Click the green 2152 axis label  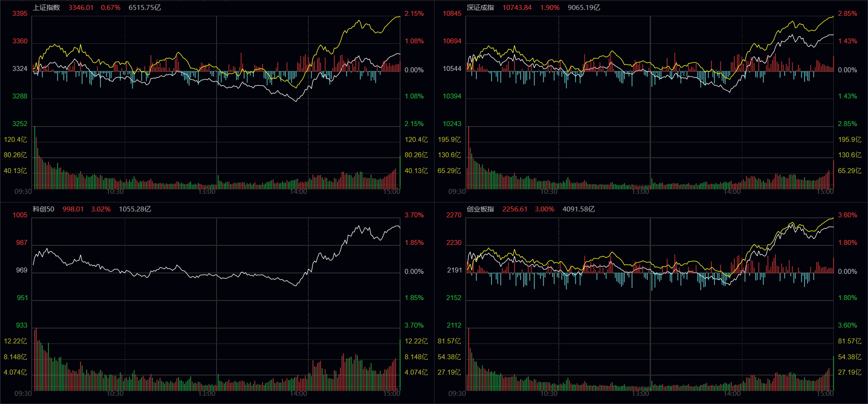point(454,298)
